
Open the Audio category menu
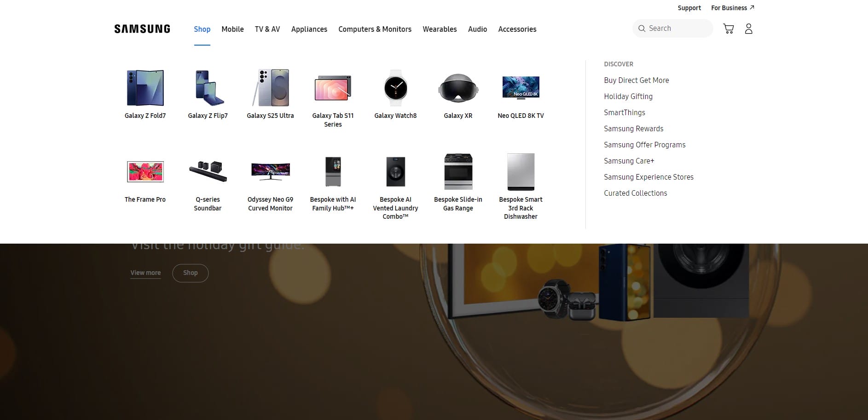pos(477,29)
